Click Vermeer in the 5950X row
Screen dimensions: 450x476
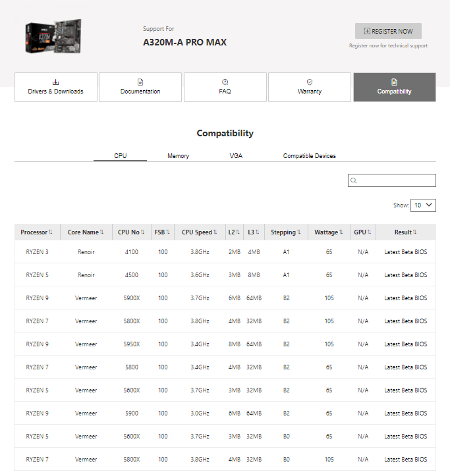[86, 344]
